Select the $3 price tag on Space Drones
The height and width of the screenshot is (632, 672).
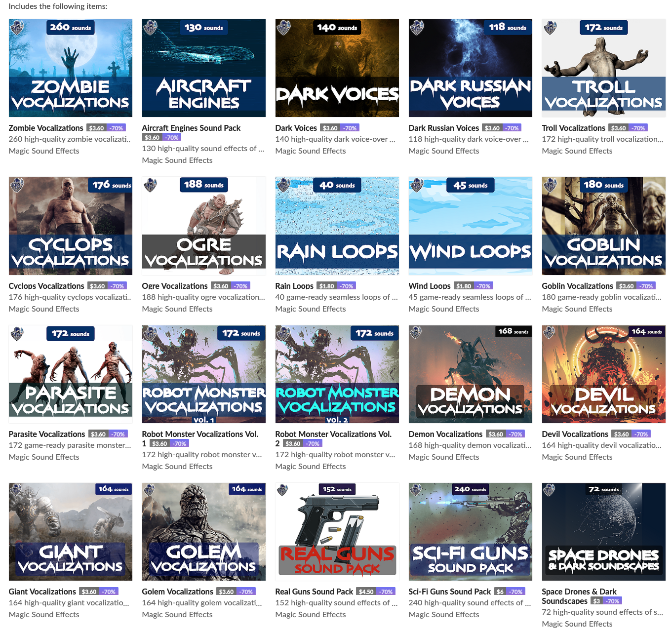(597, 601)
